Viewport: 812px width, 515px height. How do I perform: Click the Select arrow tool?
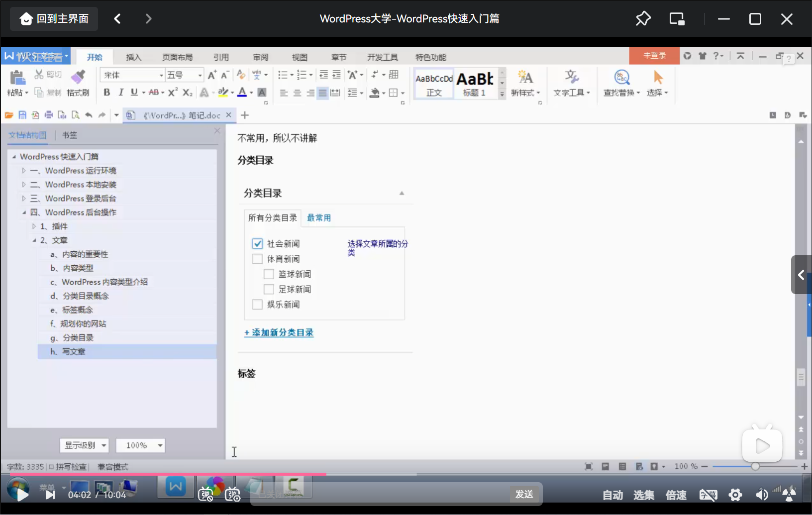tap(658, 77)
